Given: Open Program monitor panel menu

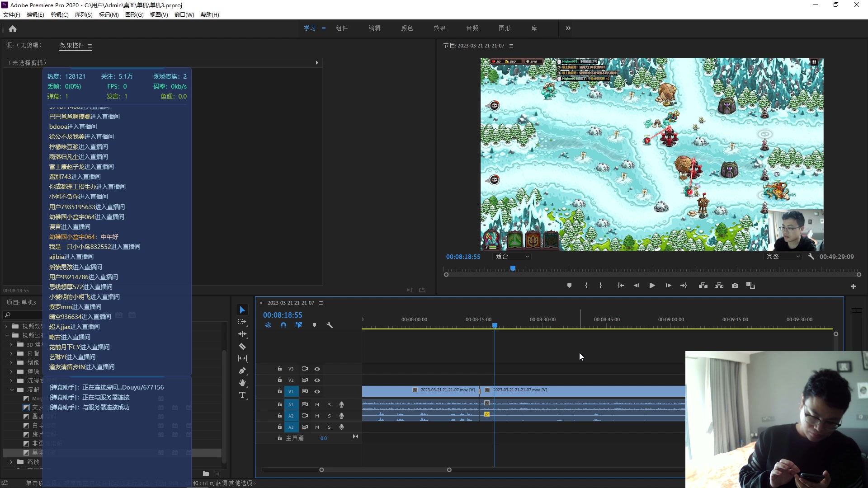Looking at the screenshot, I should [511, 46].
